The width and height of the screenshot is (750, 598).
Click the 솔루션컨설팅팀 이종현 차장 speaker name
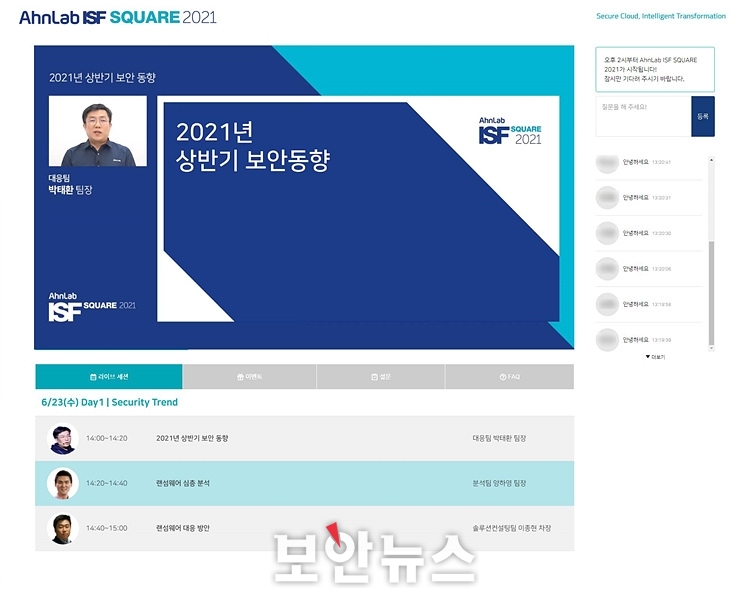[x=511, y=528]
